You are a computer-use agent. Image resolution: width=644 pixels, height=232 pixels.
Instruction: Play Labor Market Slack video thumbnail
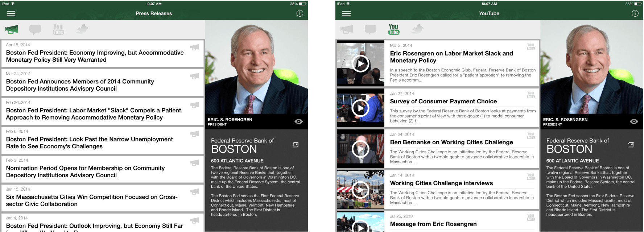360,64
